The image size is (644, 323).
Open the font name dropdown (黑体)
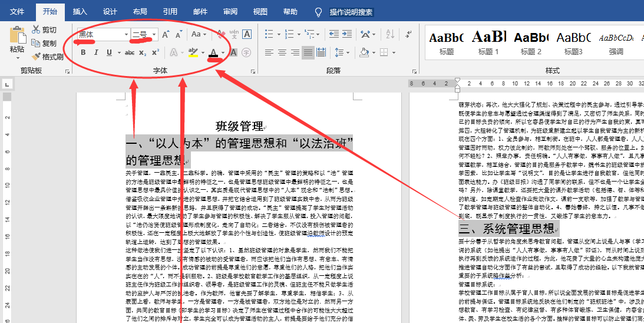(x=126, y=35)
